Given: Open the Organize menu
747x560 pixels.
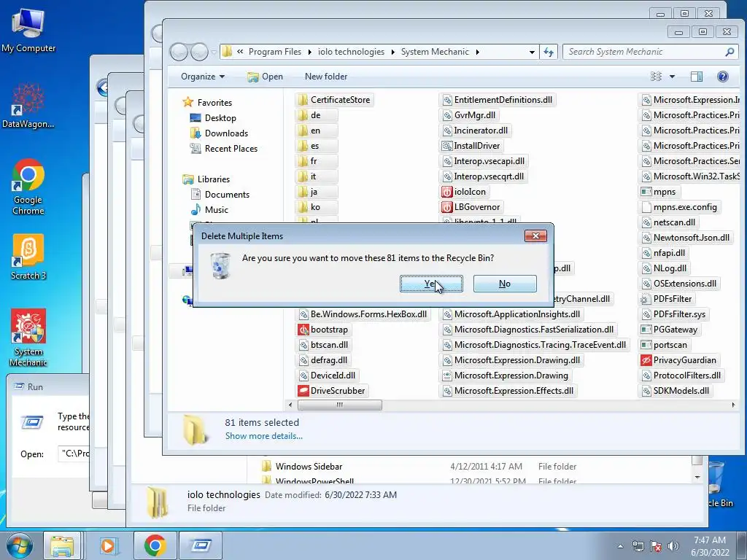Looking at the screenshot, I should [203, 76].
